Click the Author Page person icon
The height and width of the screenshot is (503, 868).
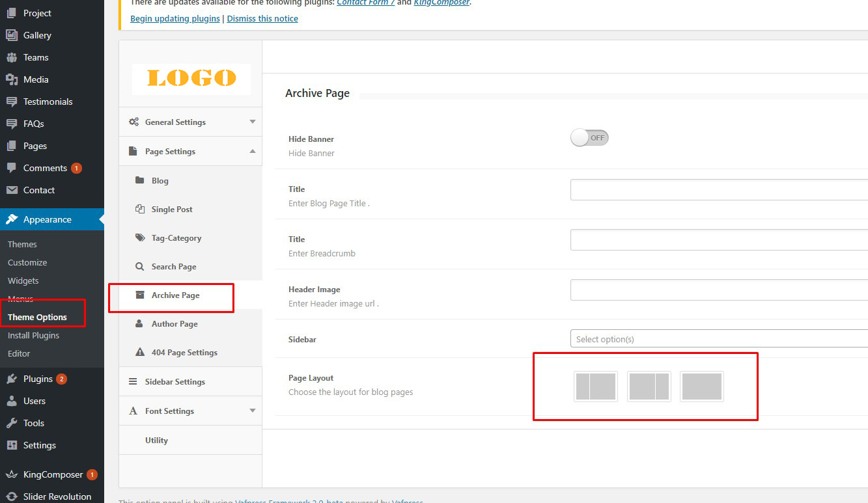point(140,324)
